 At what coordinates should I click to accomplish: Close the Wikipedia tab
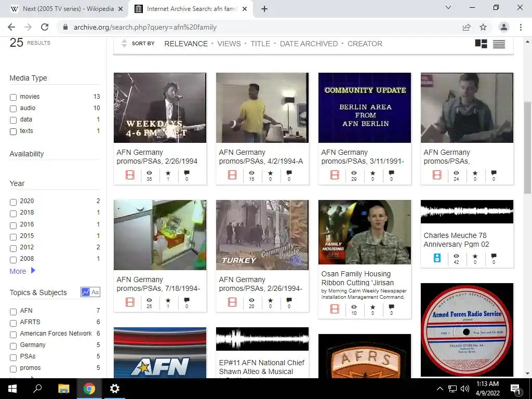[x=121, y=9]
